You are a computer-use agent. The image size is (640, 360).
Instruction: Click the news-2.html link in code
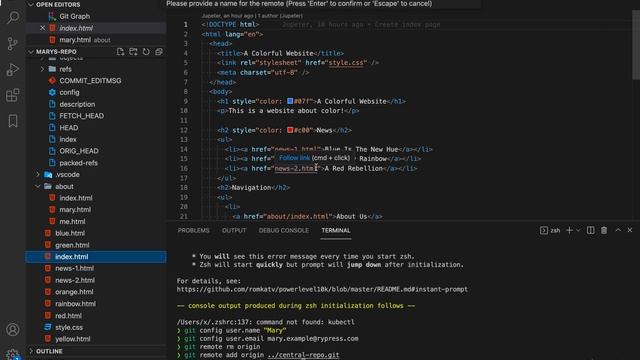[x=296, y=169]
